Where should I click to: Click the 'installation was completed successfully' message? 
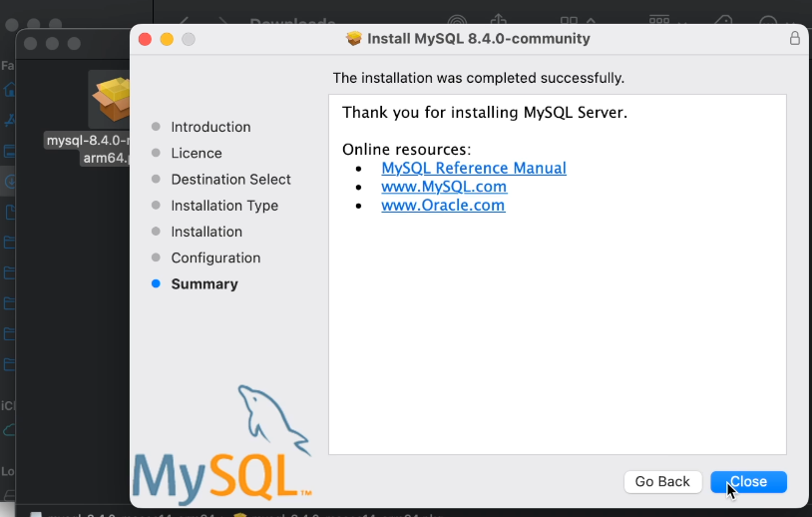tap(479, 78)
